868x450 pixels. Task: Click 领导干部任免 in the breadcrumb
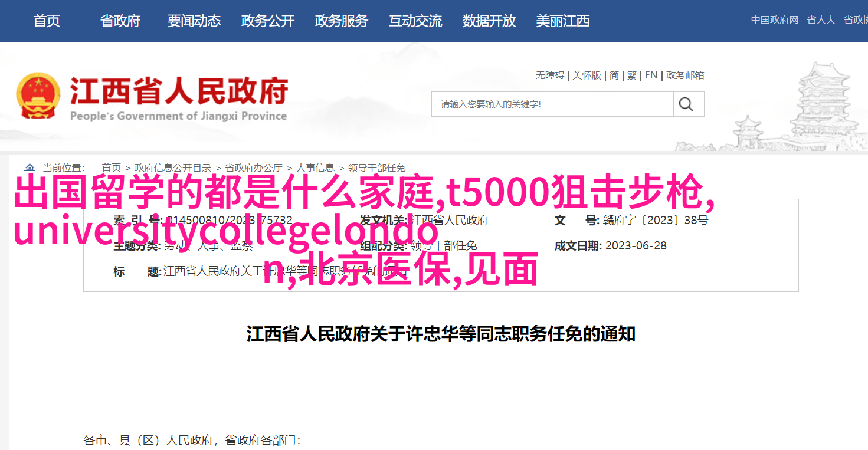point(376,168)
